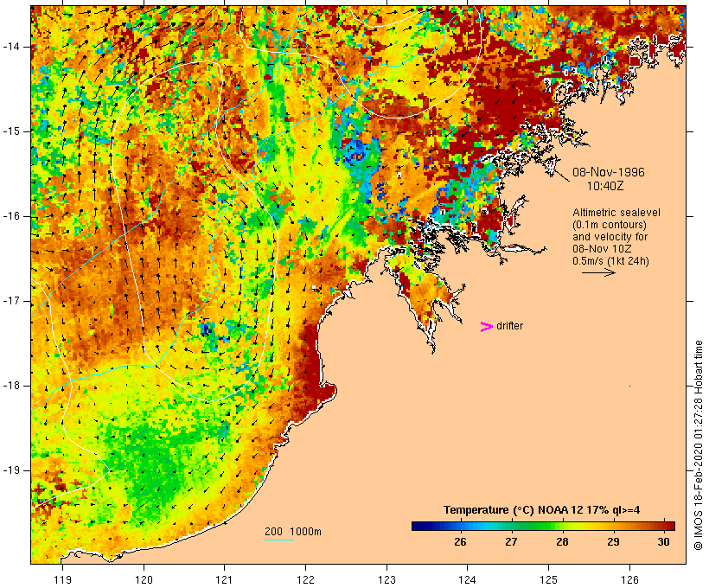Click the longitude axis label '122'
The image size is (709, 588).
(306, 579)
